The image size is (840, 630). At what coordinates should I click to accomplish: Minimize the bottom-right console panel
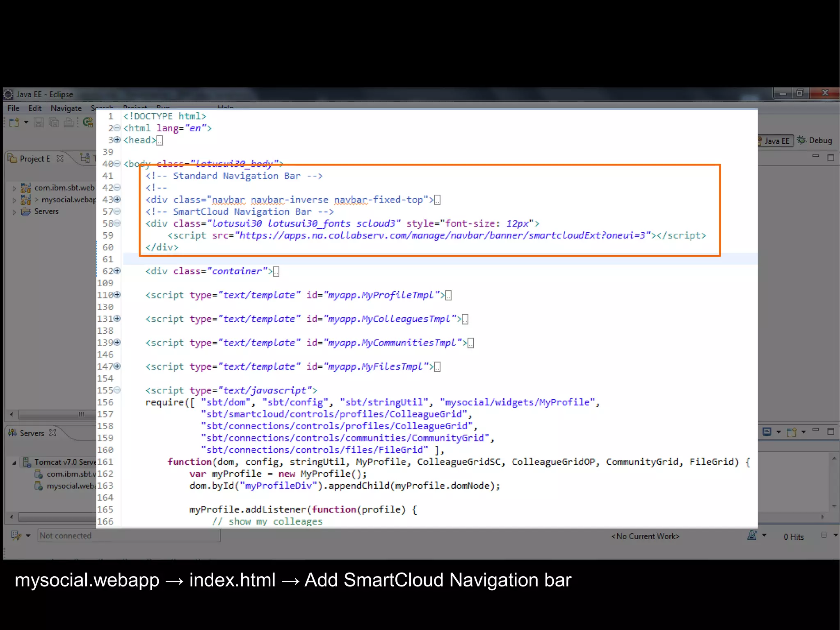[816, 430]
